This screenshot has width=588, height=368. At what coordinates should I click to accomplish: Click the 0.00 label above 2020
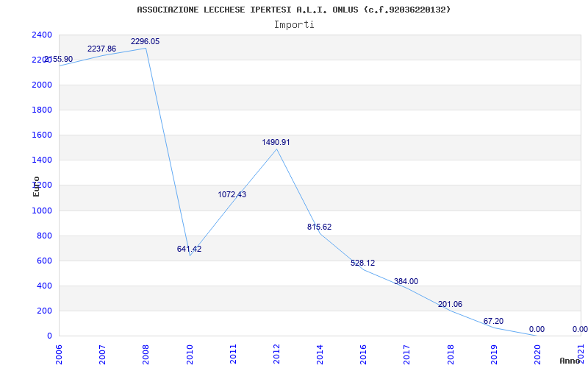coord(537,329)
